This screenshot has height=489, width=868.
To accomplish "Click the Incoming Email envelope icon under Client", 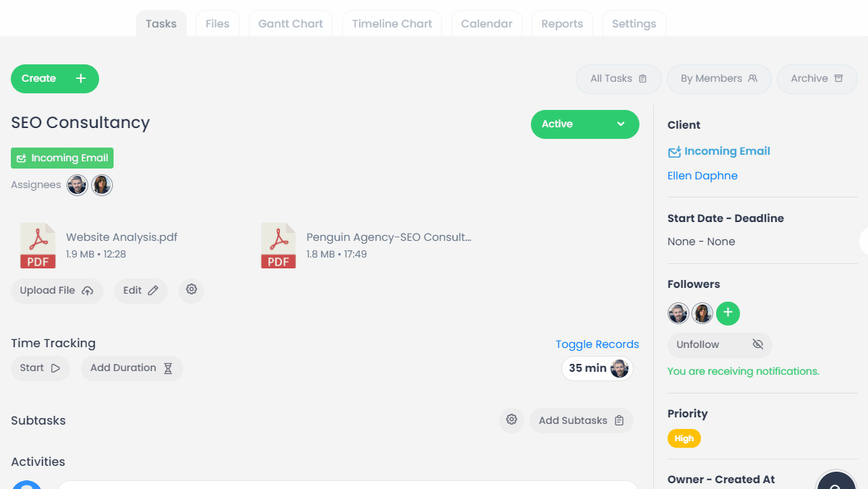I will pos(674,151).
